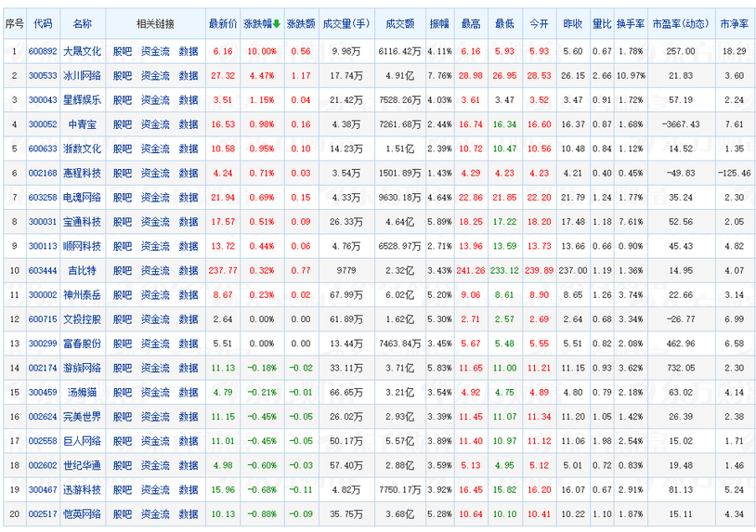Open 数据 link for 星辉娱乐 row
756x532 pixels.
click(189, 99)
